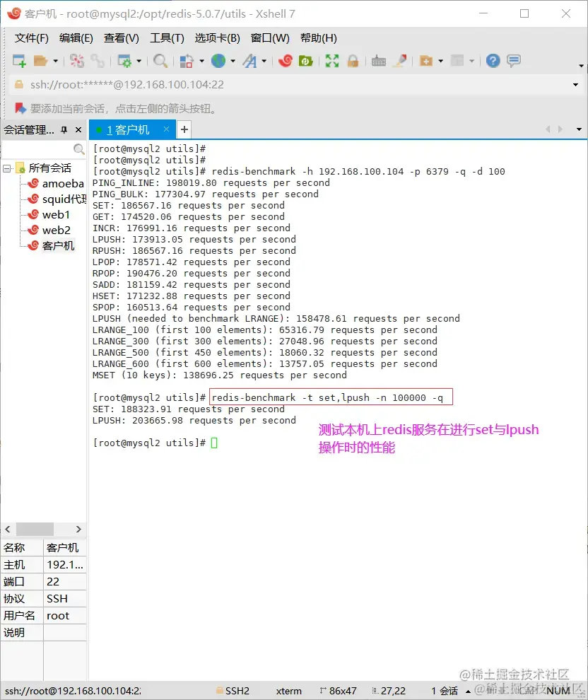Add a new tab with plus button

point(184,129)
